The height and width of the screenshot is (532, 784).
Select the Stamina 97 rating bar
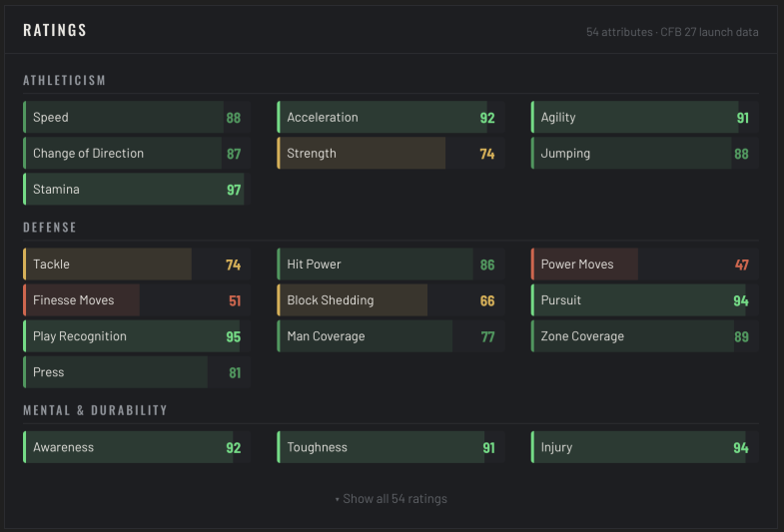[137, 190]
